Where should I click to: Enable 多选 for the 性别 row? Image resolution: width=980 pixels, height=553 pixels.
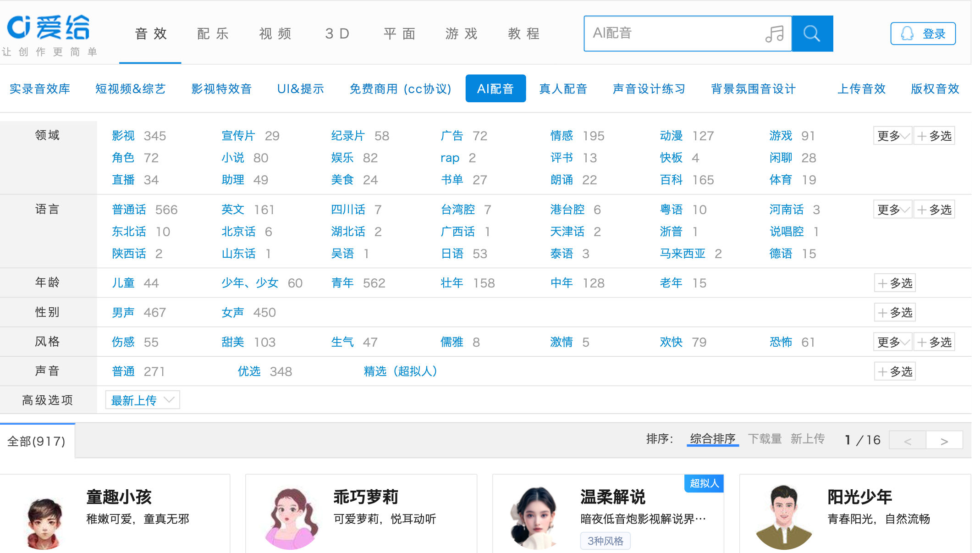click(x=895, y=312)
